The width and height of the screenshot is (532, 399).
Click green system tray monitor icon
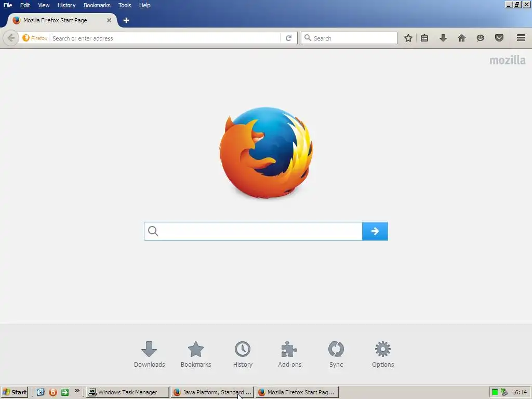click(x=495, y=392)
